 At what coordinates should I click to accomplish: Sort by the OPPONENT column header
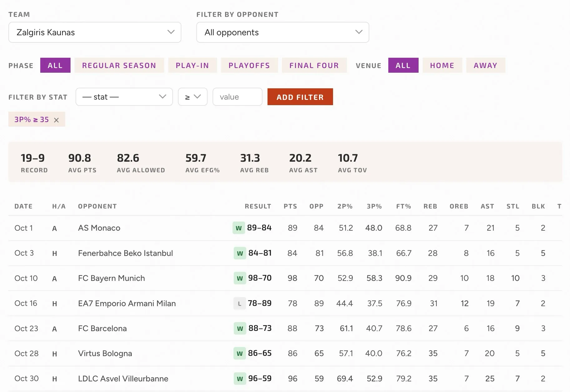click(97, 206)
